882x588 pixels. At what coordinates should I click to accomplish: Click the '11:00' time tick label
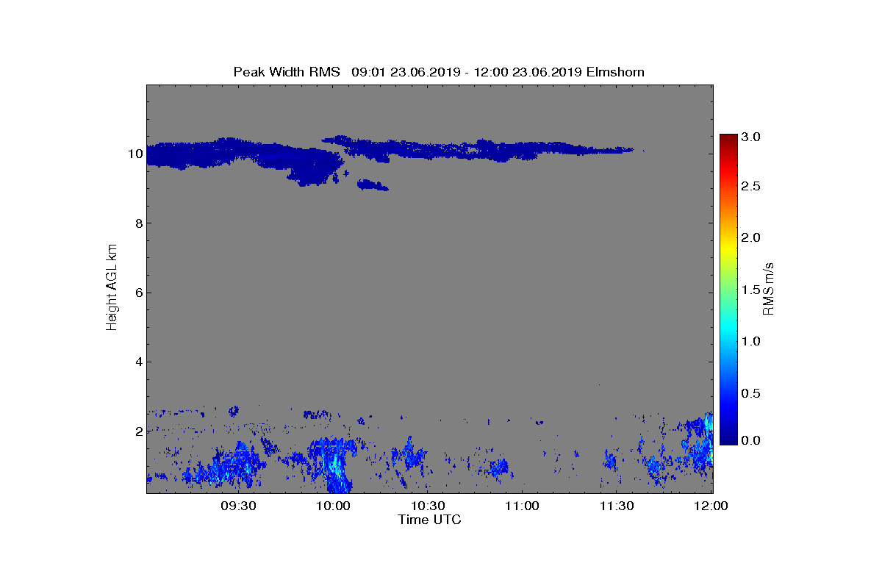click(x=523, y=506)
